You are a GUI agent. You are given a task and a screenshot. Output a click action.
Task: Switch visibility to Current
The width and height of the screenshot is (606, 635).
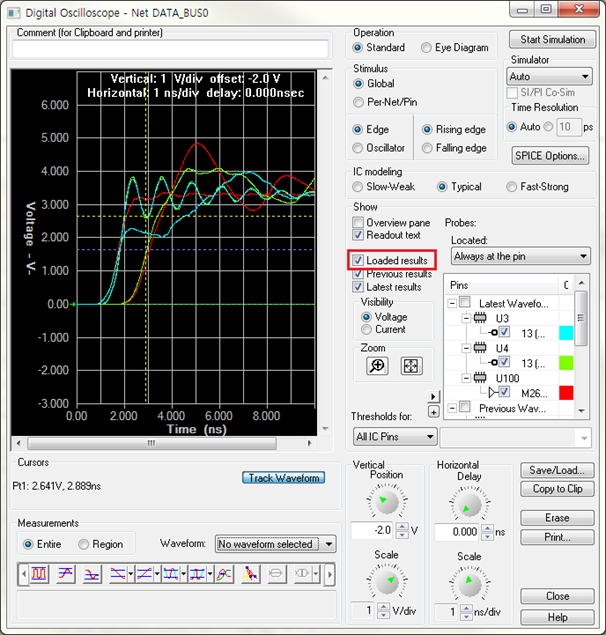[x=366, y=330]
